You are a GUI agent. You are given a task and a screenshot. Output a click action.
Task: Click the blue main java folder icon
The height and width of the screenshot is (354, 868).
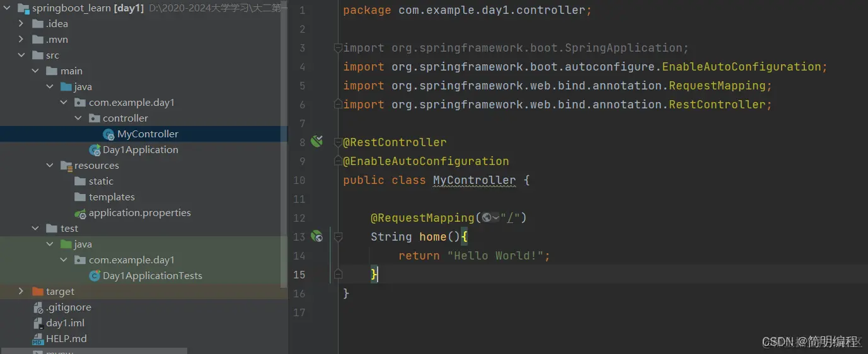point(66,87)
